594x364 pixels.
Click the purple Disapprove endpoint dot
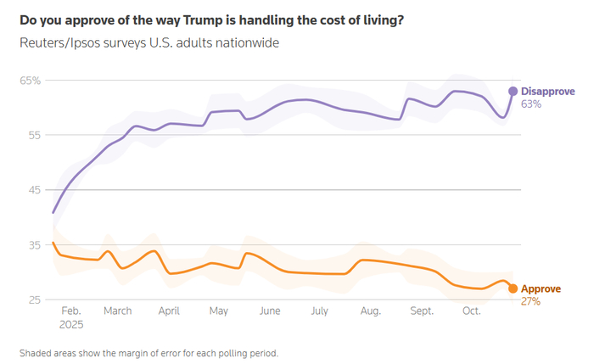pos(513,92)
